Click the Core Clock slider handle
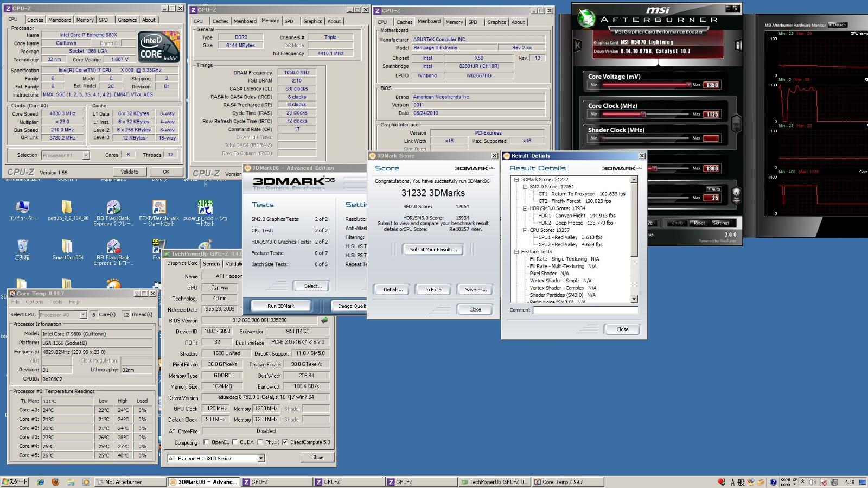Image resolution: width=868 pixels, height=488 pixels. [x=643, y=114]
